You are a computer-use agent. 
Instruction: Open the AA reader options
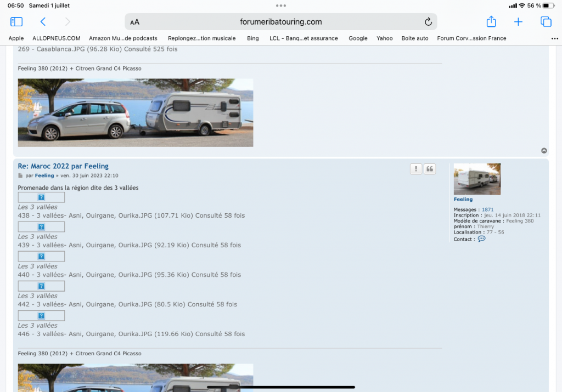(135, 22)
